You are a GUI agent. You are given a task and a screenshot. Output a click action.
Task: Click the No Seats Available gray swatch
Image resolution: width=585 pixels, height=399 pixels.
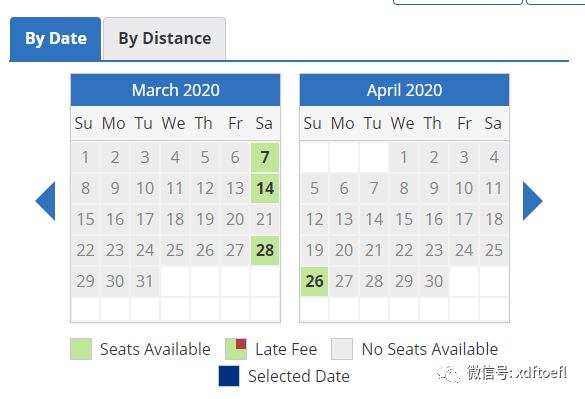tap(342, 349)
